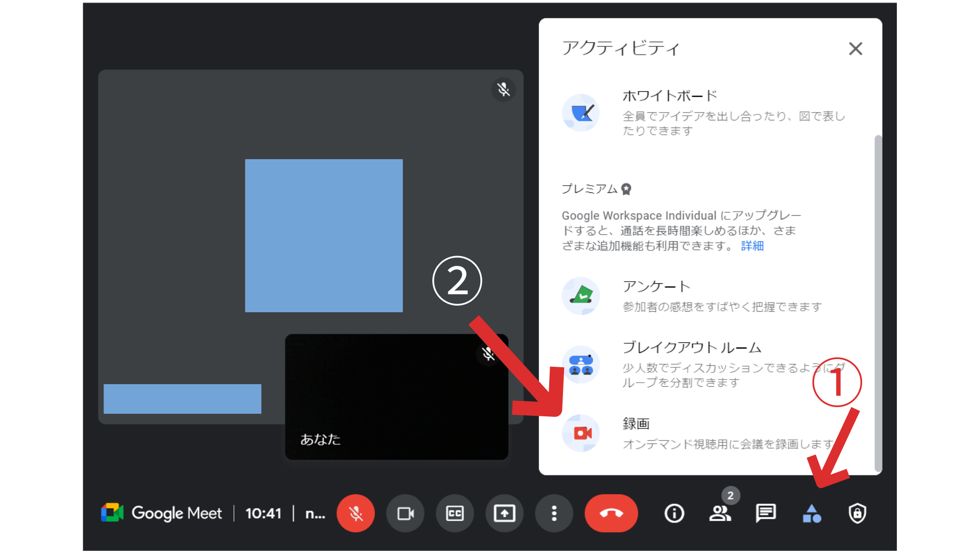
Task: Open the in-call chat panel
Action: click(x=765, y=514)
